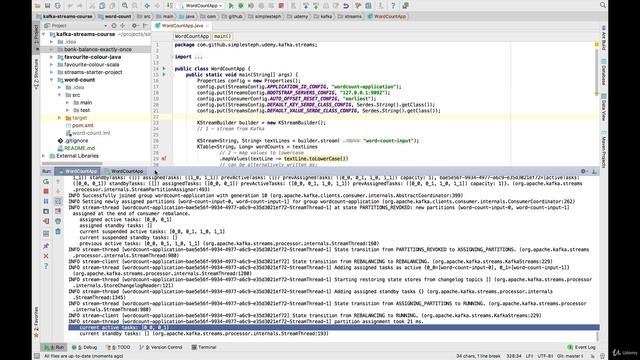Select .gitignore in the project tree
The image size is (640, 360).
click(x=73, y=141)
